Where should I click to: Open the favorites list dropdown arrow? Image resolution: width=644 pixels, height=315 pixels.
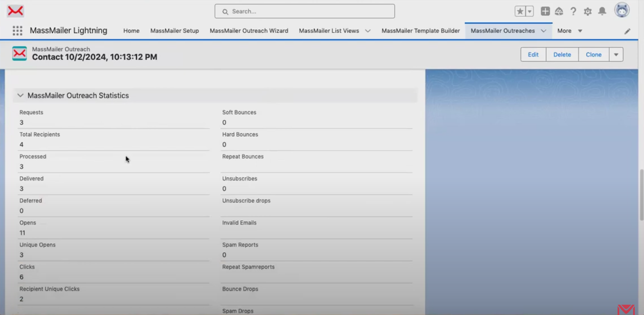coord(529,11)
